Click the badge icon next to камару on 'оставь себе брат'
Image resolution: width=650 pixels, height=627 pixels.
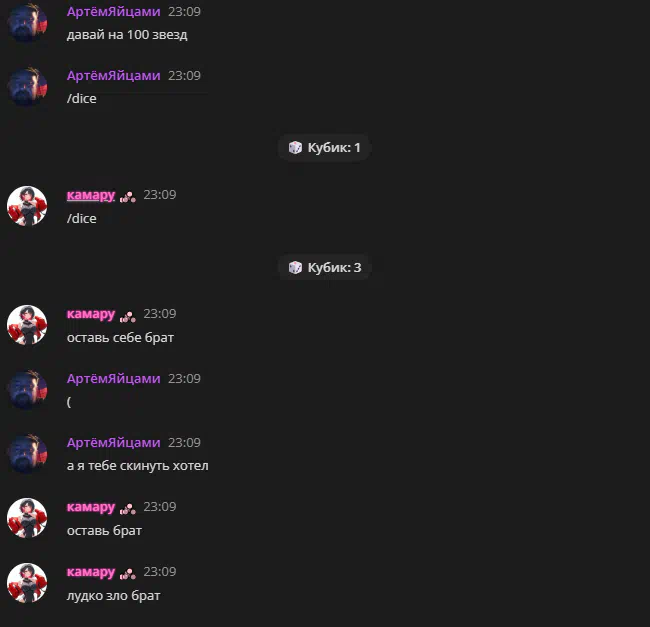(x=128, y=316)
